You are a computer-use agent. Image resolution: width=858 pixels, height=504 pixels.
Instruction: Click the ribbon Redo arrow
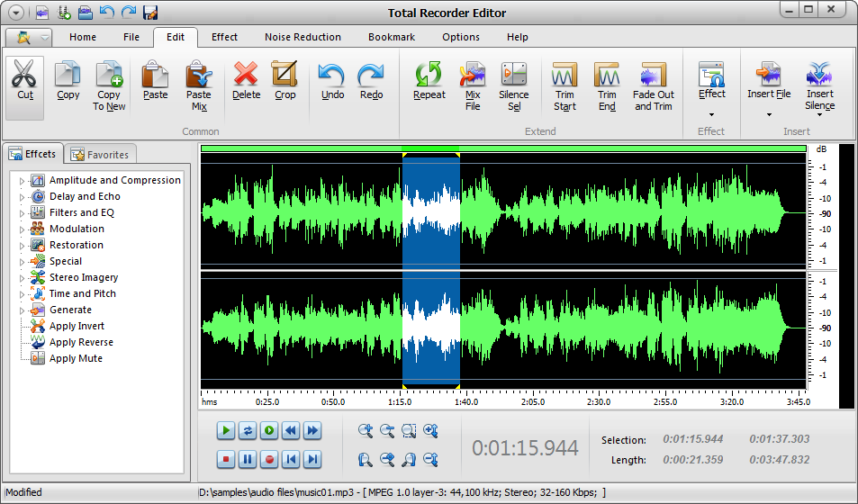372,75
